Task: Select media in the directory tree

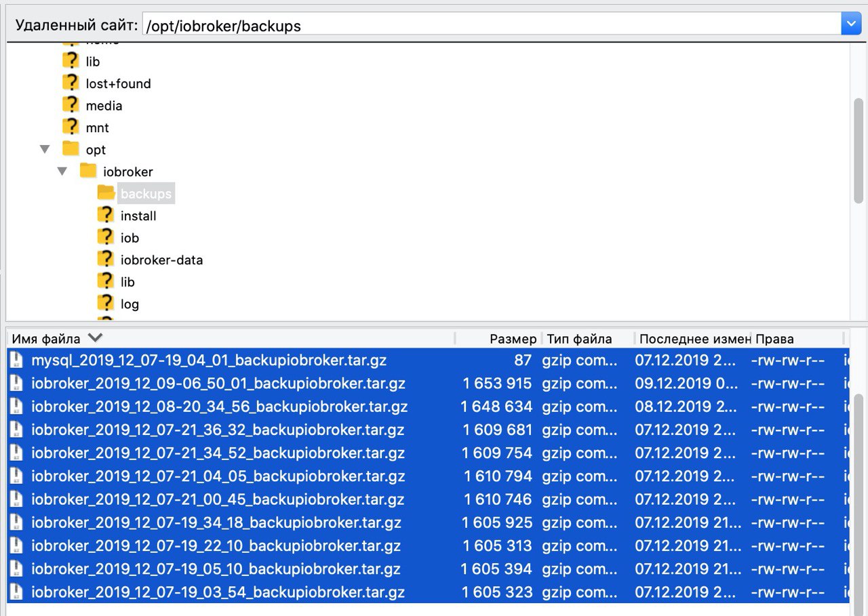Action: (104, 106)
